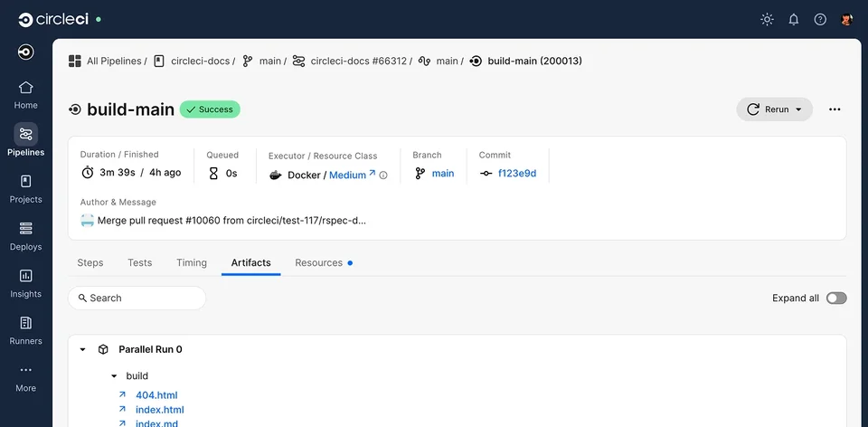The image size is (868, 427).
Task: Open Deploys in sidebar
Action: tap(25, 236)
